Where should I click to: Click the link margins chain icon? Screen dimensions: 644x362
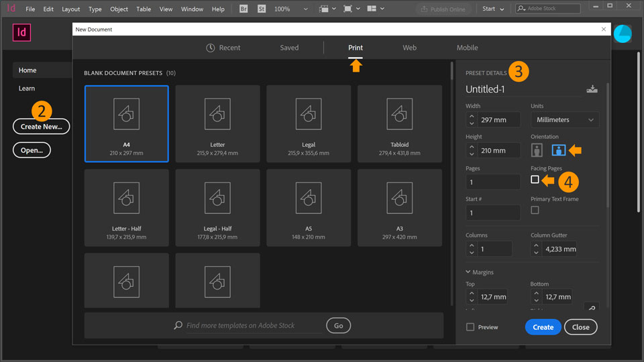click(592, 308)
